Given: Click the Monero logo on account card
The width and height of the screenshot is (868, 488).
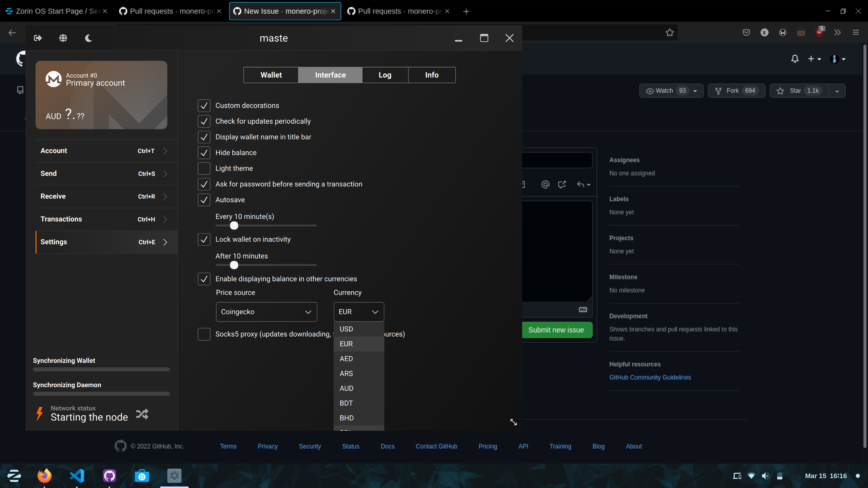Looking at the screenshot, I should pos(54,79).
